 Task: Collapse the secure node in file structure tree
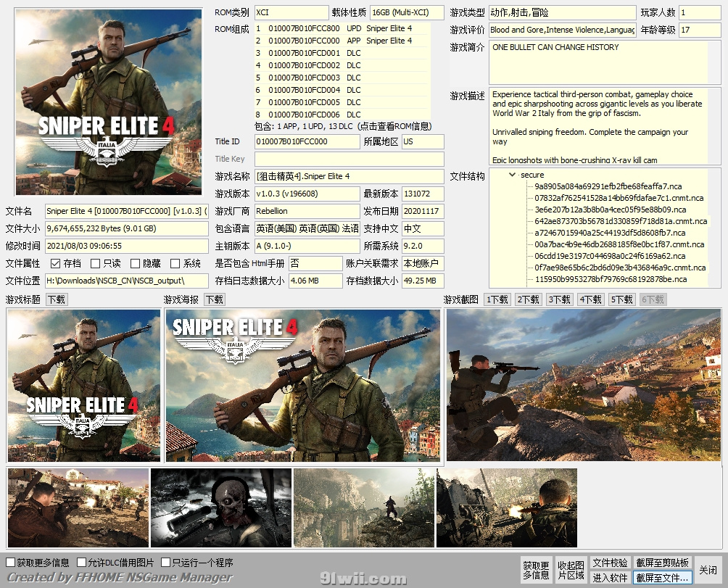(x=513, y=175)
